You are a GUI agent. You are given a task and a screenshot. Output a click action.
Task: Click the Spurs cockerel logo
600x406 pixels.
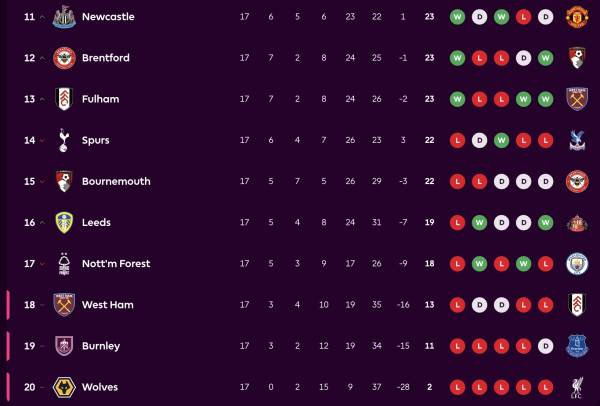(x=64, y=140)
